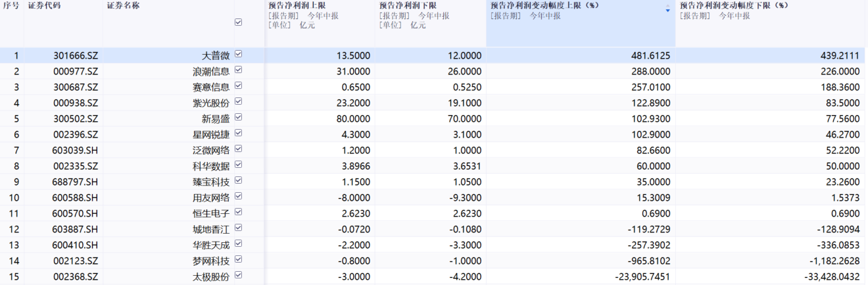This screenshot has height=285, width=868.
Task: Uncheck the checkbox for 大普微
Action: [238, 55]
